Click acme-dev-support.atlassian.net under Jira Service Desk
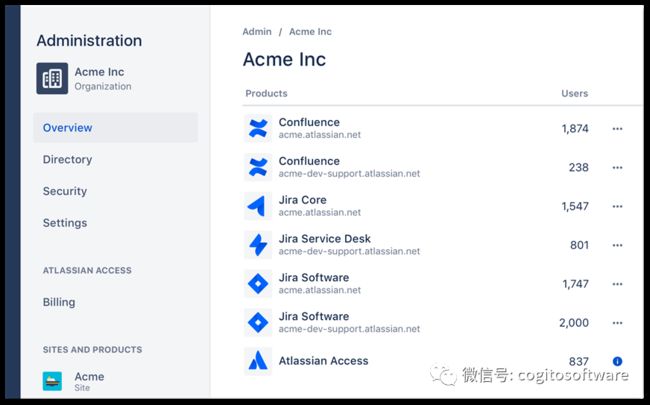 [349, 251]
